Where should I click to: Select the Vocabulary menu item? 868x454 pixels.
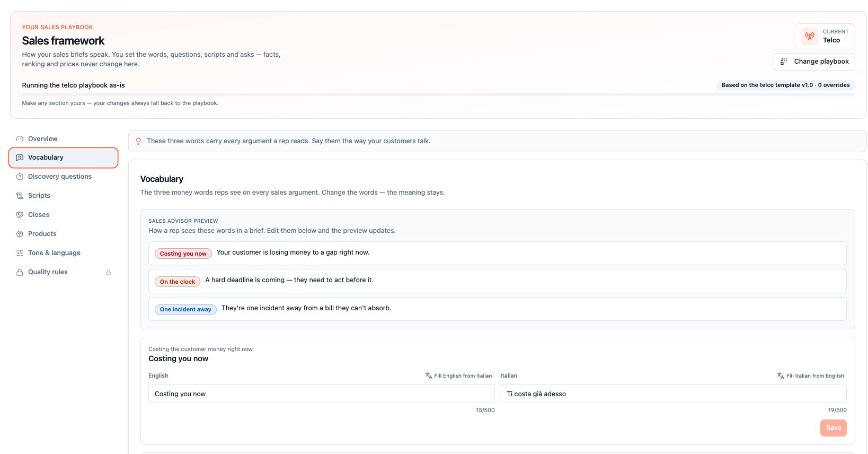point(63,158)
